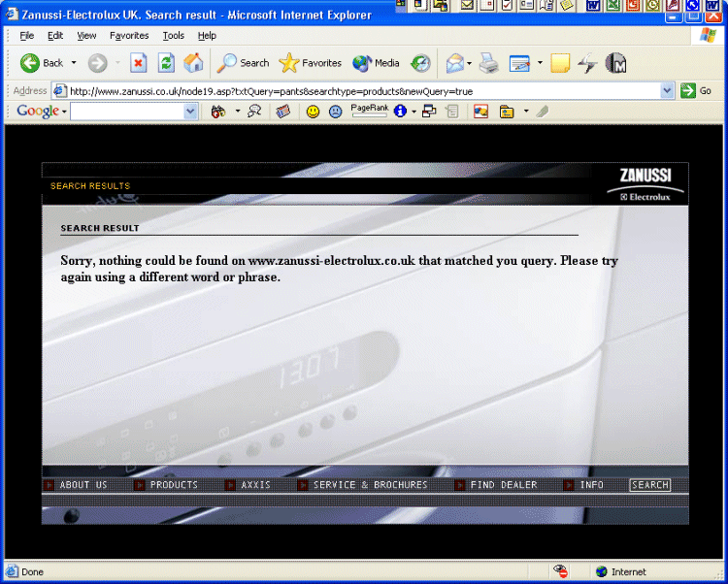Click the yellow Discuss note icon
Screen dimensions: 728x584
(x=560, y=63)
